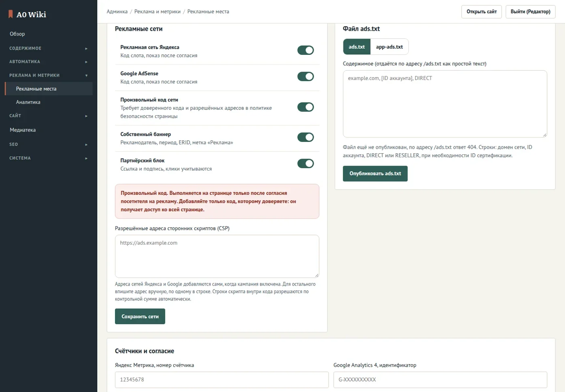565x392 pixels.
Task: Expand the Система sidebar section
Action: pos(48,158)
